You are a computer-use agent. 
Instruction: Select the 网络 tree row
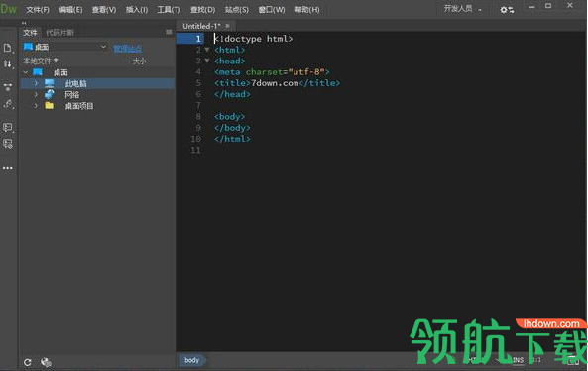[x=97, y=94]
